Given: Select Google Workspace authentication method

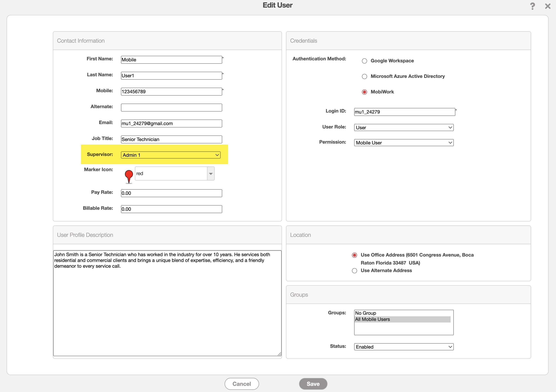Looking at the screenshot, I should click(364, 61).
